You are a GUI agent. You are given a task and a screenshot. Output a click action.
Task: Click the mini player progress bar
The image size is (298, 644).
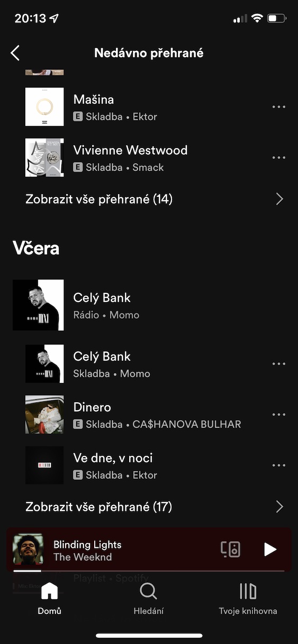[x=149, y=571]
